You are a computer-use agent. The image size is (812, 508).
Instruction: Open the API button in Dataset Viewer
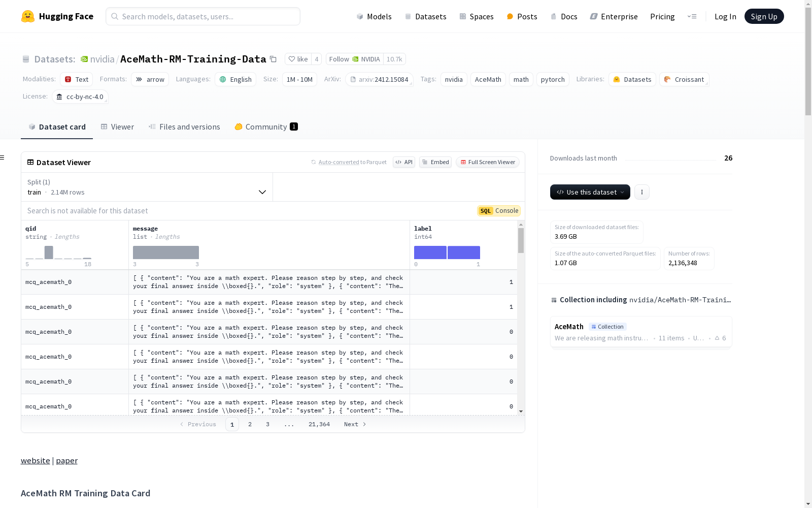point(404,162)
